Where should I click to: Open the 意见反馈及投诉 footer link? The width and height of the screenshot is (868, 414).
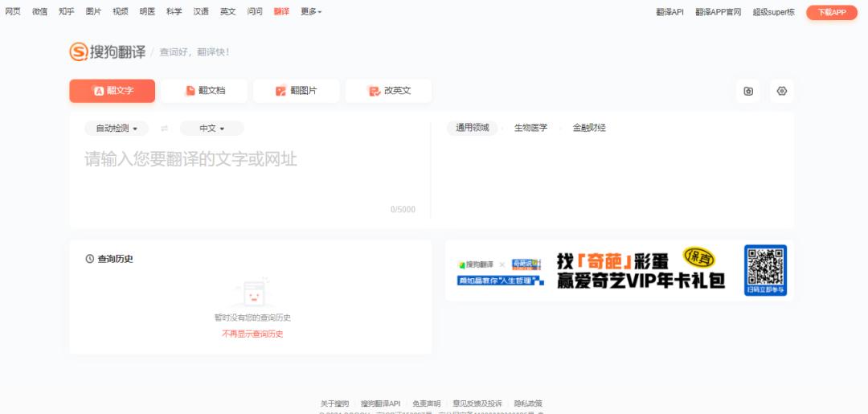pos(477,404)
